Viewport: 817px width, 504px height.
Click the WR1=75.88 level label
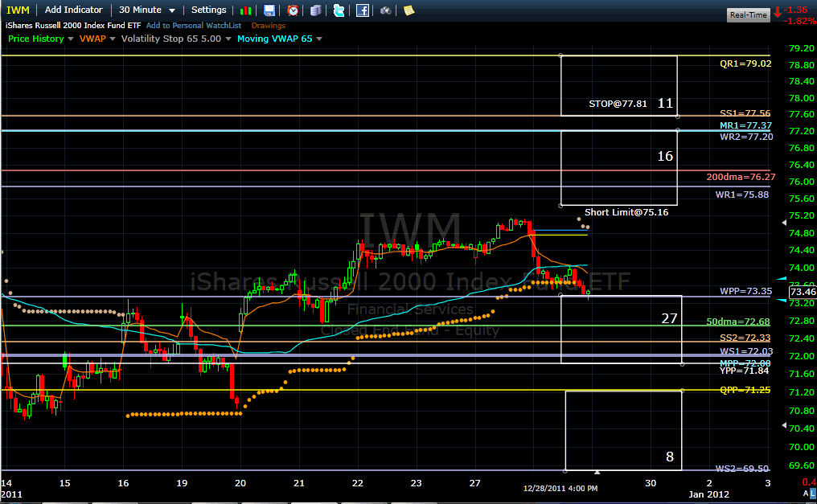pyautogui.click(x=742, y=195)
